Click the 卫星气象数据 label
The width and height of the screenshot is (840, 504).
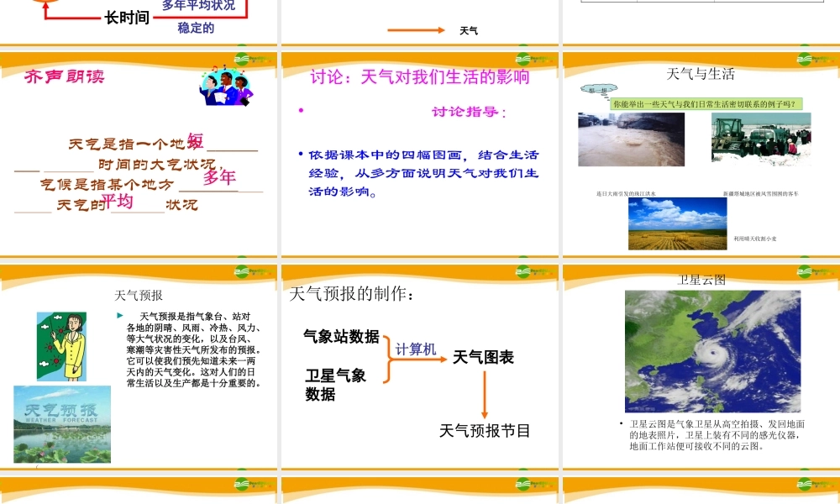coord(335,385)
